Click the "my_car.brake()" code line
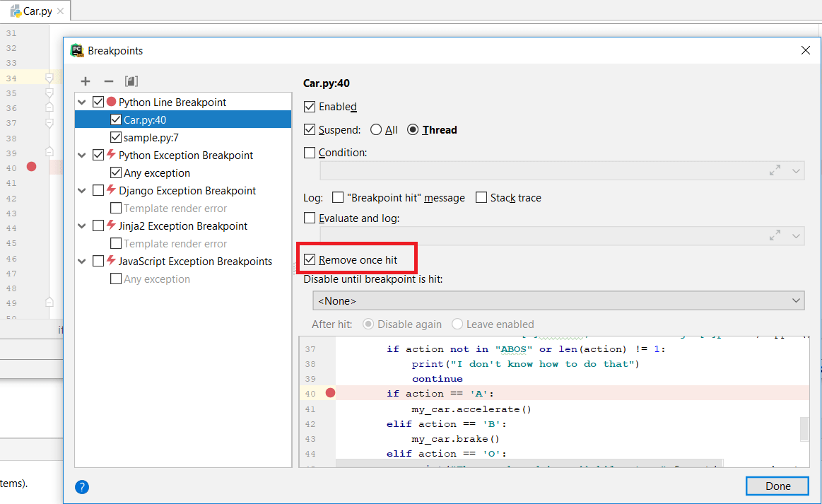This screenshot has height=504, width=822. click(x=456, y=438)
